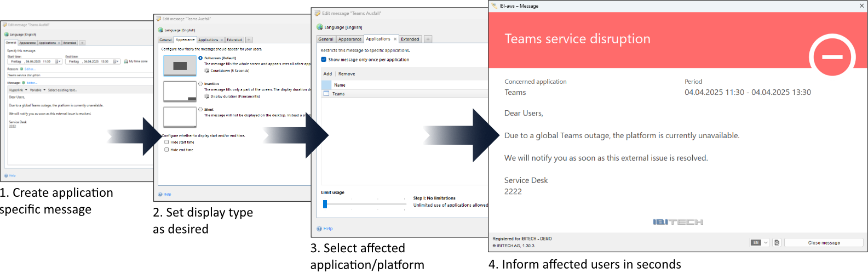Select the Teams row in applications list
This screenshot has height=273, width=868.
click(x=404, y=94)
